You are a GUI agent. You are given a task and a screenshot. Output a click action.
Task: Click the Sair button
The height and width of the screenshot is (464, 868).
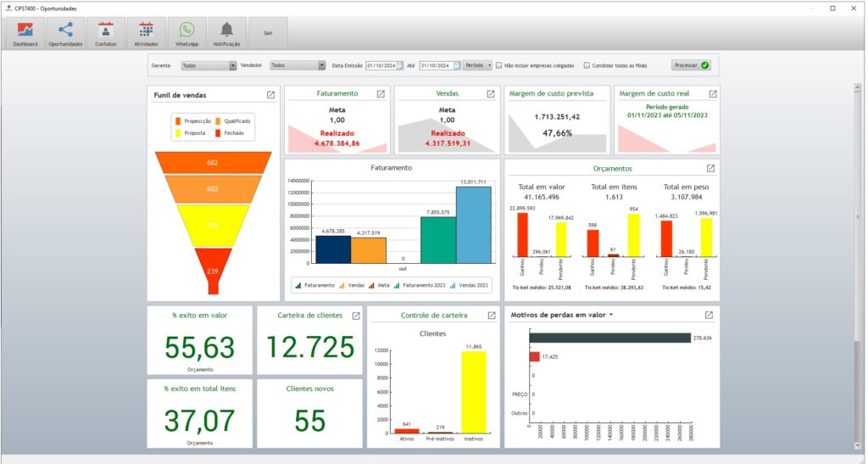tap(268, 33)
